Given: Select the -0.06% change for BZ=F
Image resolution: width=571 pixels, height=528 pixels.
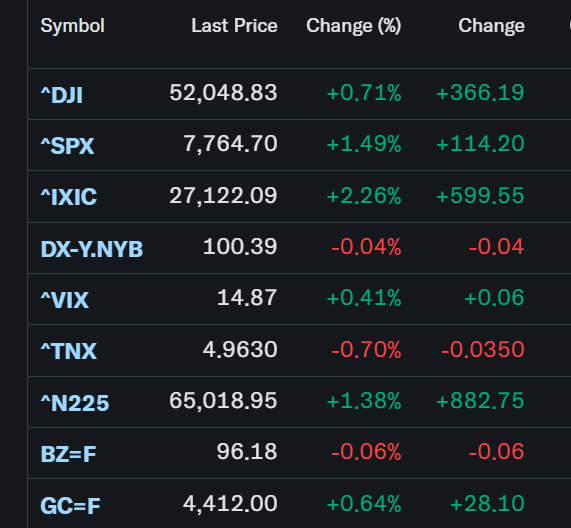Looking at the screenshot, I should pos(366,452).
